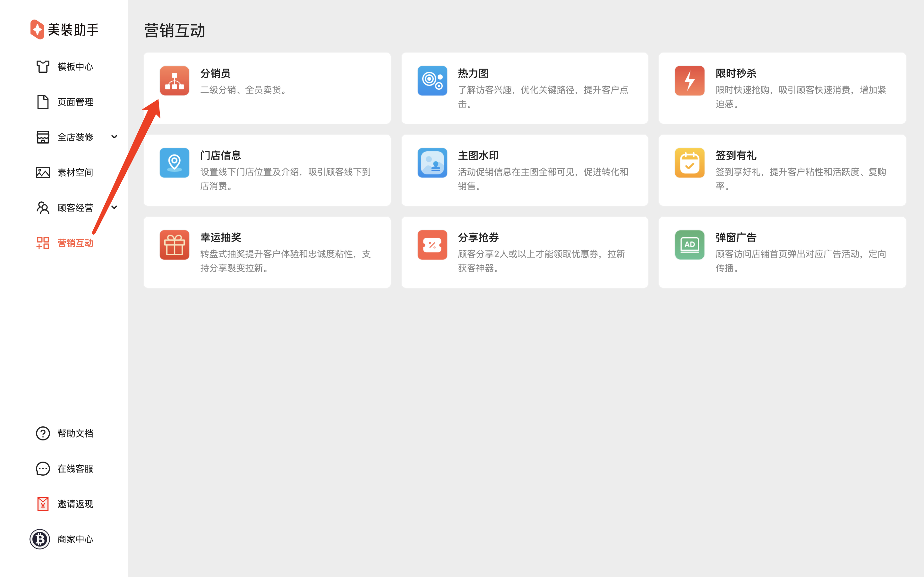Expand the 全店装修 submenu chevron
Screen dimensions: 924x577
pyautogui.click(x=114, y=137)
